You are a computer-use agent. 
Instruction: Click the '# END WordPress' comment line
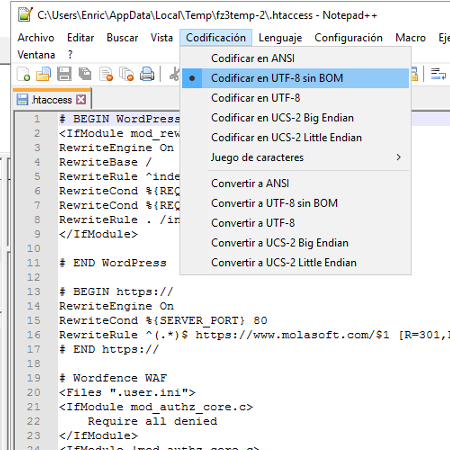point(113,263)
